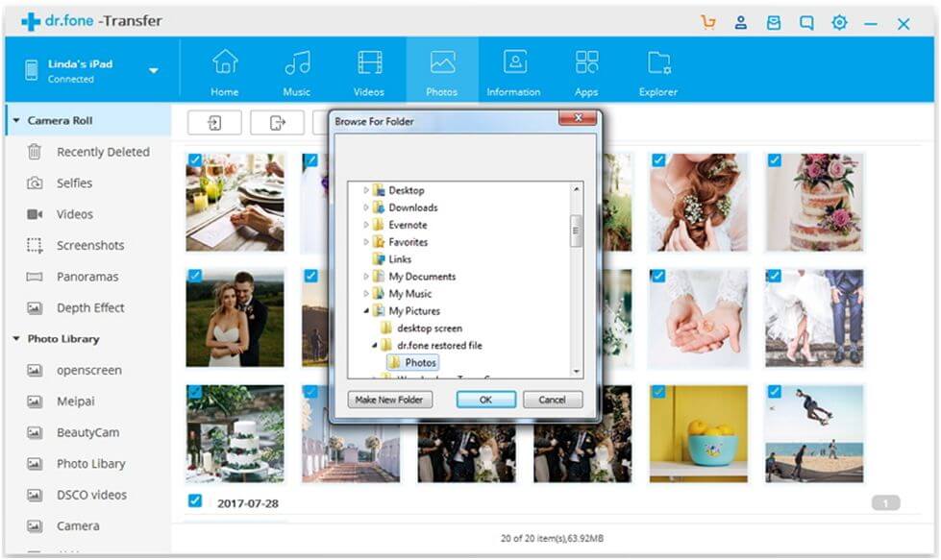This screenshot has height=560, width=941.
Task: Click the import to device toolbar icon
Action: pyautogui.click(x=214, y=123)
